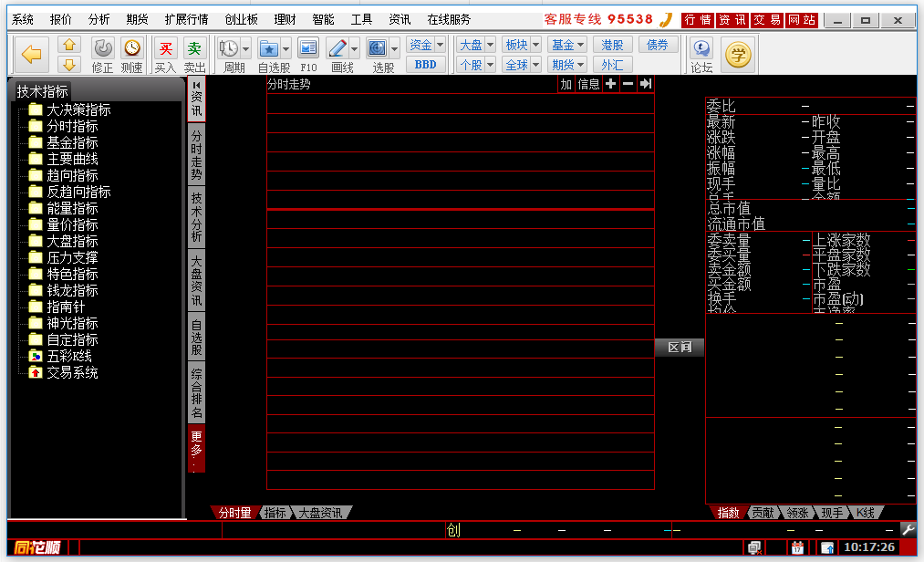Click the 测速 speed test clock icon
Screen dimensions: 924x562
click(x=132, y=48)
